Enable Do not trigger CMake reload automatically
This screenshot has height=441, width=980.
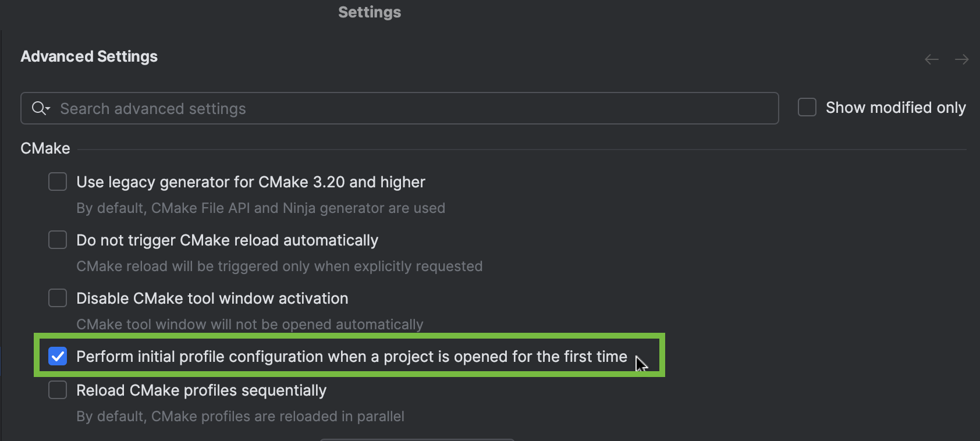pyautogui.click(x=57, y=240)
